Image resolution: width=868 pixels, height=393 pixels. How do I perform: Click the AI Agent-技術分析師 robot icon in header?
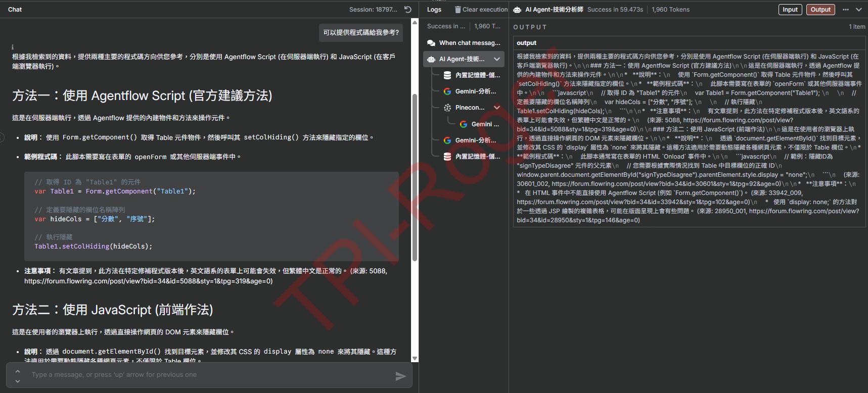[517, 10]
